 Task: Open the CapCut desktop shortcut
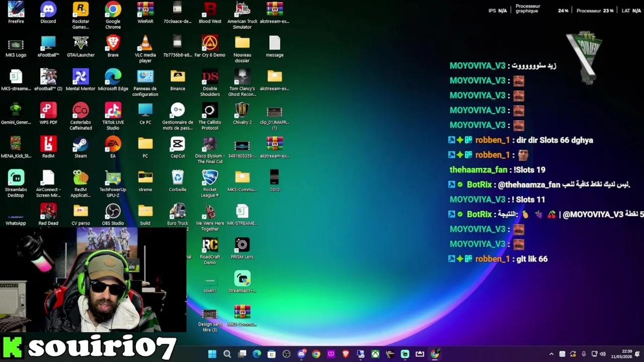[178, 148]
